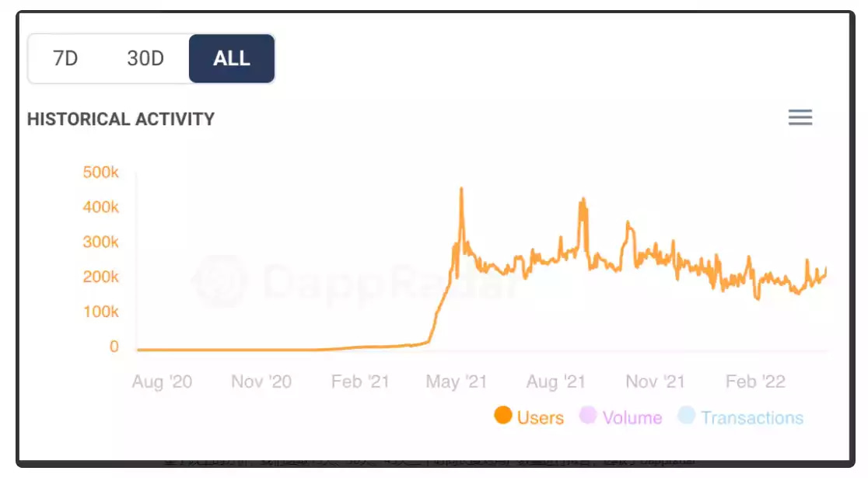Click the Feb '22 x-axis label
This screenshot has height=478, width=868.
pyautogui.click(x=755, y=382)
